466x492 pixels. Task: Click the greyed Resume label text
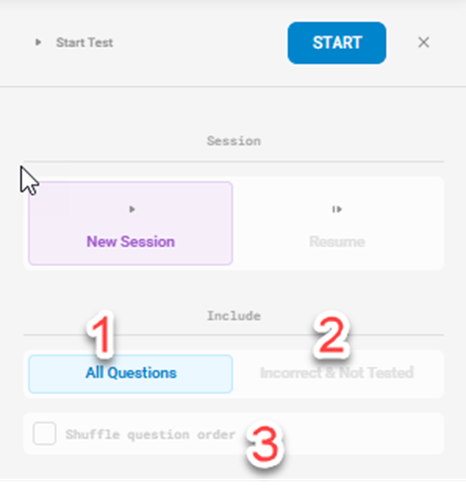[x=337, y=241]
